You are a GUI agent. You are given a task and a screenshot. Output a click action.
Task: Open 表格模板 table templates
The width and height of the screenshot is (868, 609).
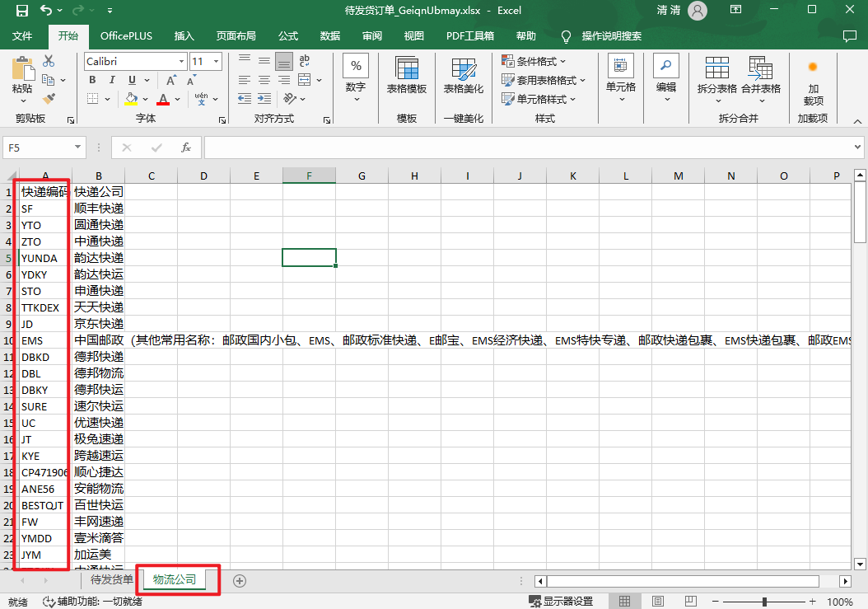[x=406, y=76]
